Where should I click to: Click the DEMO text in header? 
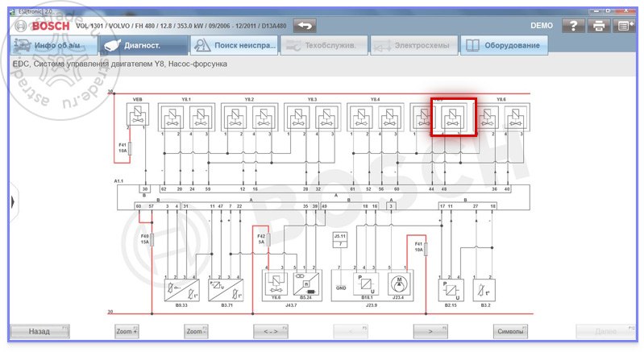pyautogui.click(x=542, y=26)
